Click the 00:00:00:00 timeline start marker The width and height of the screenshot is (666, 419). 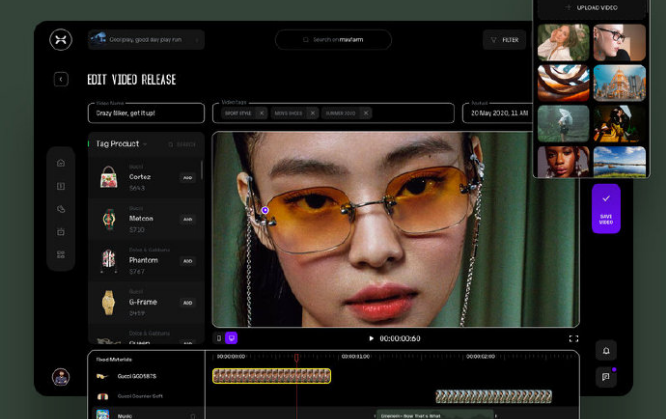(x=231, y=357)
